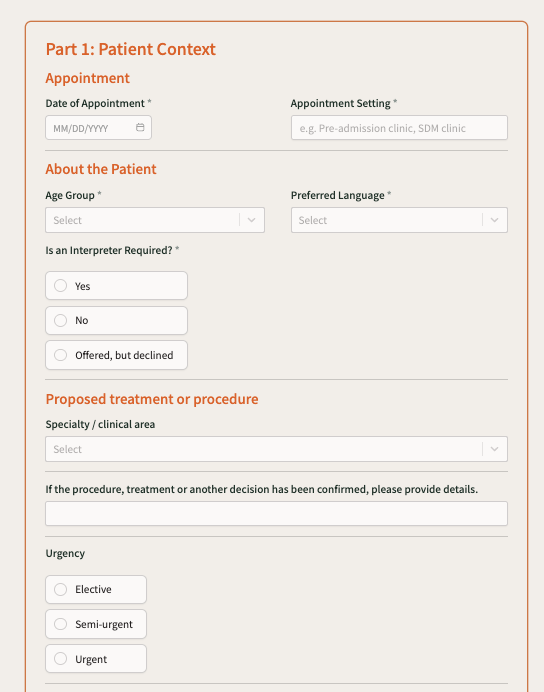Open the calendar picker icon in date field
Viewport: 544px width, 692px height.
140,128
